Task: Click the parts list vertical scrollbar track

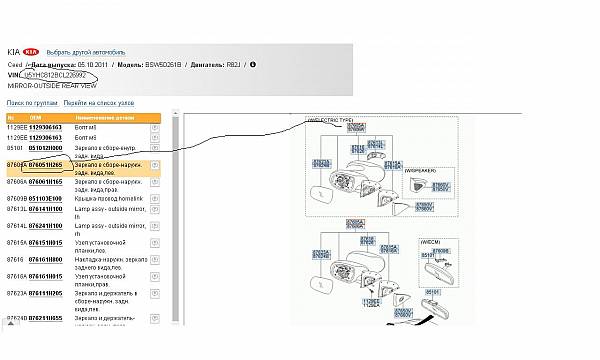Action: point(176,218)
